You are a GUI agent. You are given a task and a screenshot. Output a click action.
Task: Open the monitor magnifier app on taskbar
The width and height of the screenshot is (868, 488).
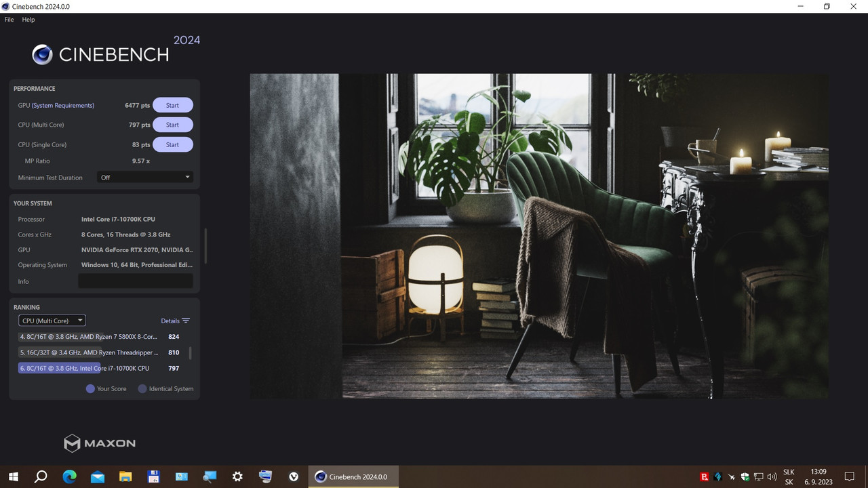pos(209,476)
